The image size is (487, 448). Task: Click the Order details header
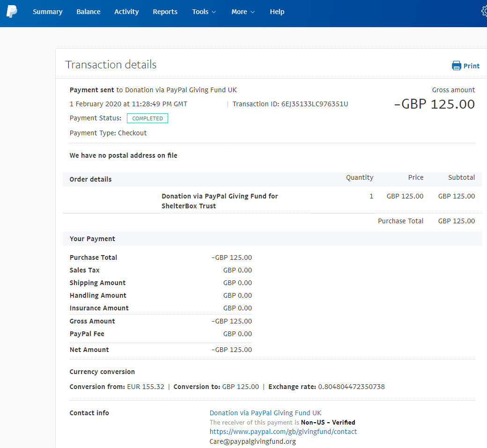[x=90, y=179]
